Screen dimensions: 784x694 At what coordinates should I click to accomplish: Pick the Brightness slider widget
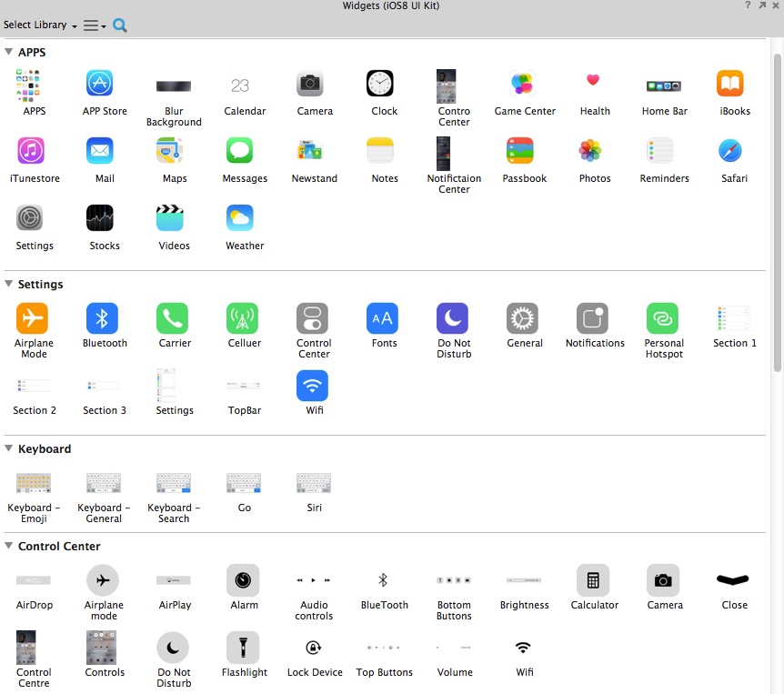(524, 580)
